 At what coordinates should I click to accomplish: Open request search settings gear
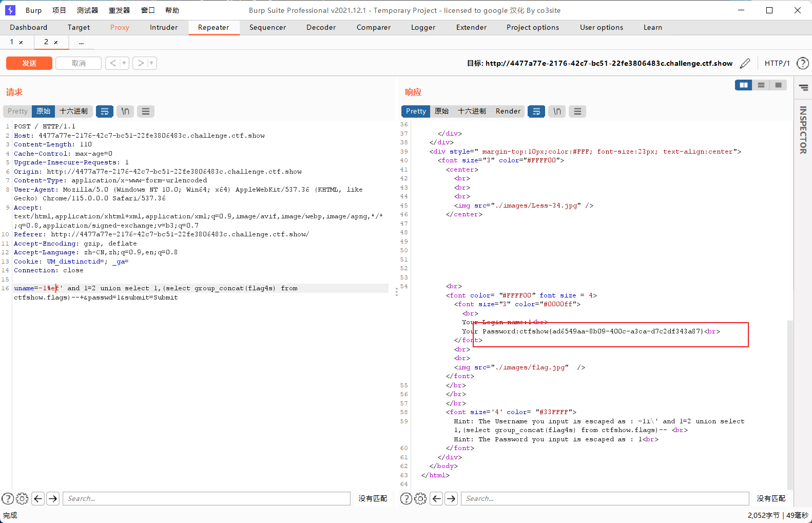coord(22,498)
